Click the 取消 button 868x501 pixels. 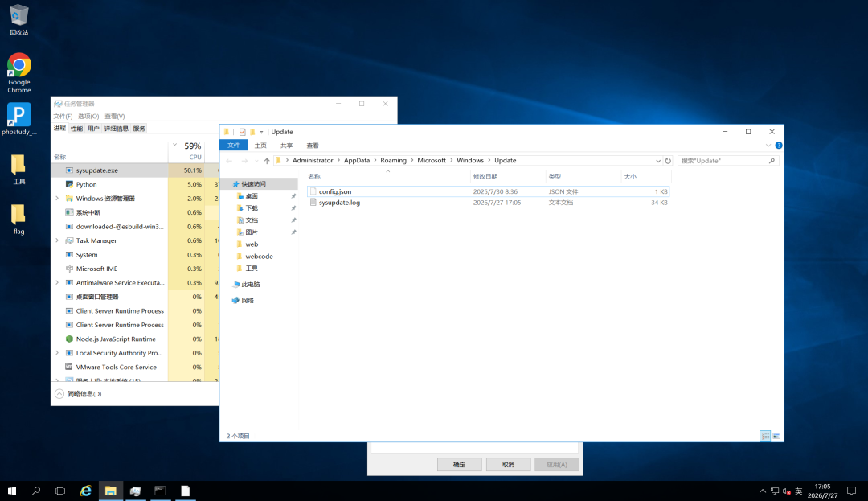tap(508, 465)
